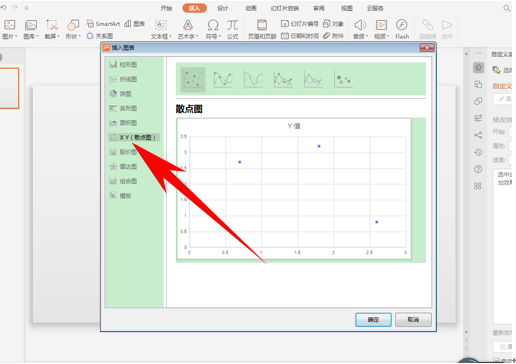Viewport: 516px width, 364px height.
Task: Select X Y scatter chart category
Action: coord(134,137)
